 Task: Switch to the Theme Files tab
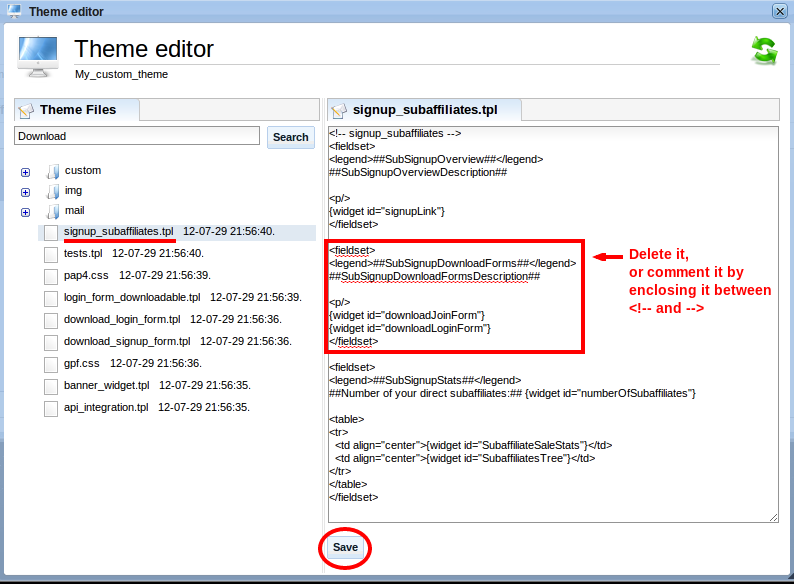77,110
